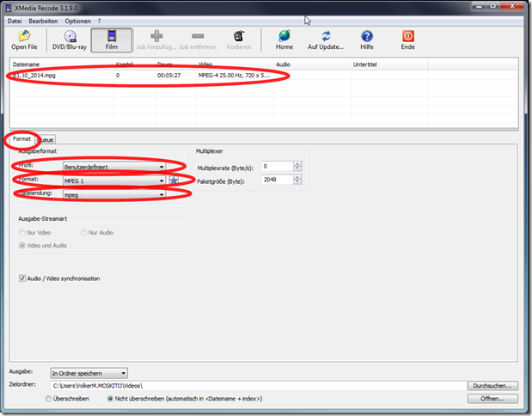Click the star icon beside Format dropdown

(174, 180)
